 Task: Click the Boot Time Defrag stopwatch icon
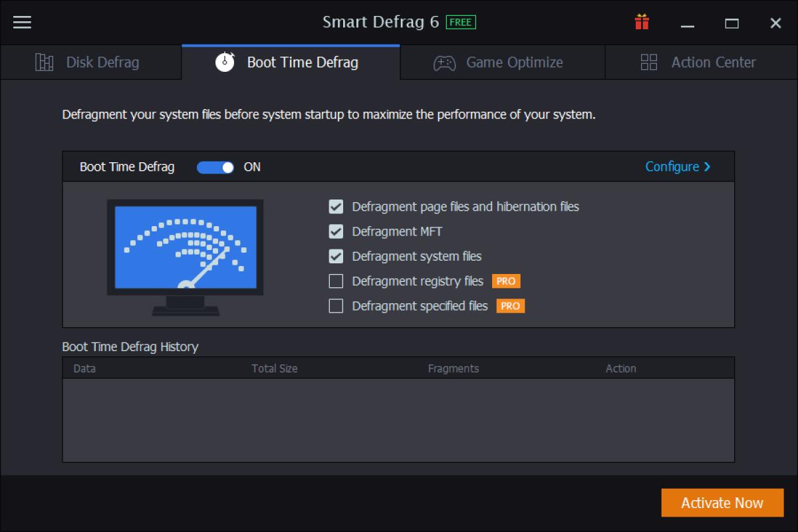(x=223, y=62)
